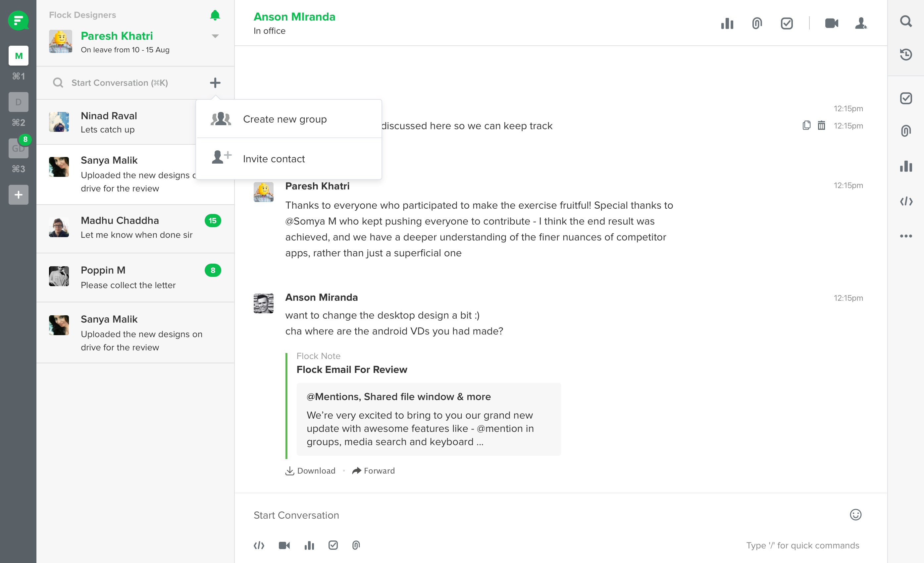Open polls icon in chat header
The height and width of the screenshot is (563, 924).
click(x=727, y=23)
